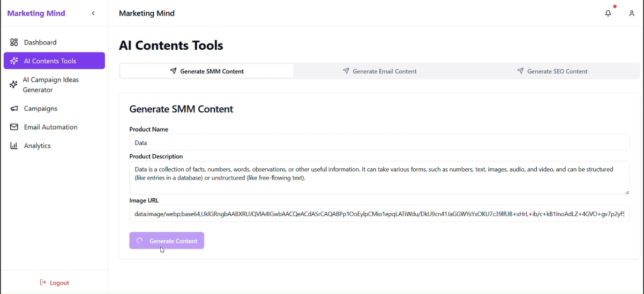The height and width of the screenshot is (294, 644).
Task: Click the Analytics bar chart icon
Action: (x=14, y=146)
